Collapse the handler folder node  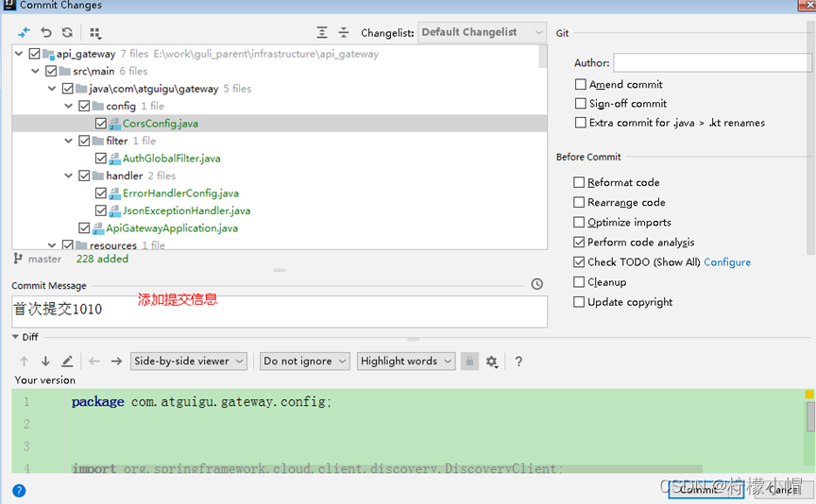coord(69,176)
